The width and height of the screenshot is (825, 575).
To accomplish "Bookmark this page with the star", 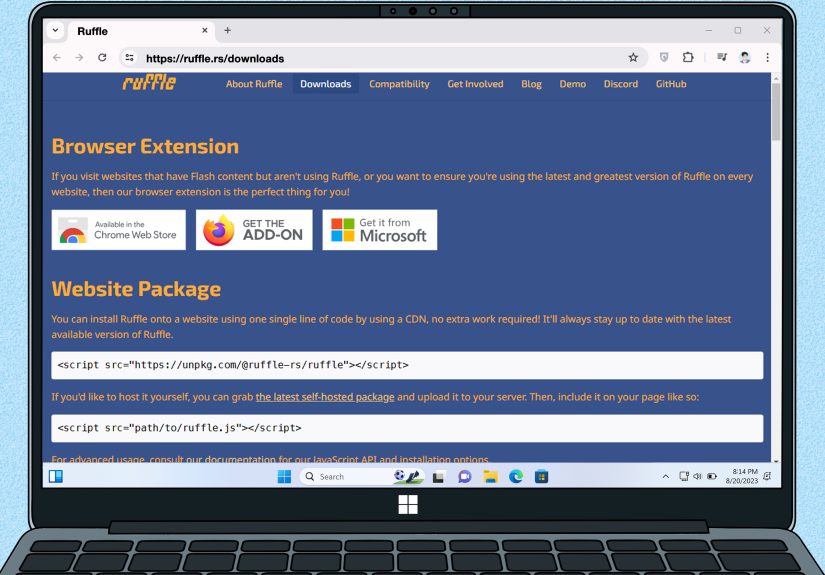I will pos(633,58).
